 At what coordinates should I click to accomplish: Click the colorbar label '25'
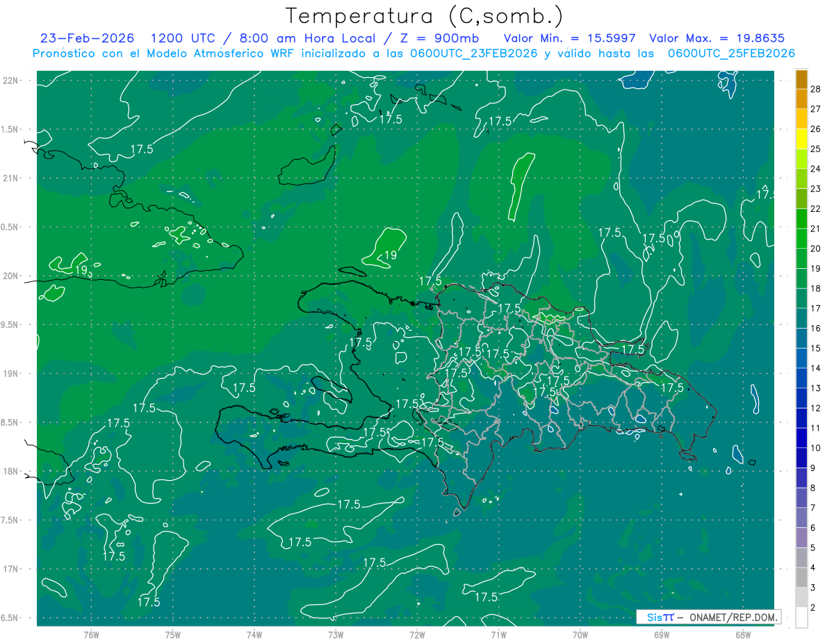click(x=815, y=149)
